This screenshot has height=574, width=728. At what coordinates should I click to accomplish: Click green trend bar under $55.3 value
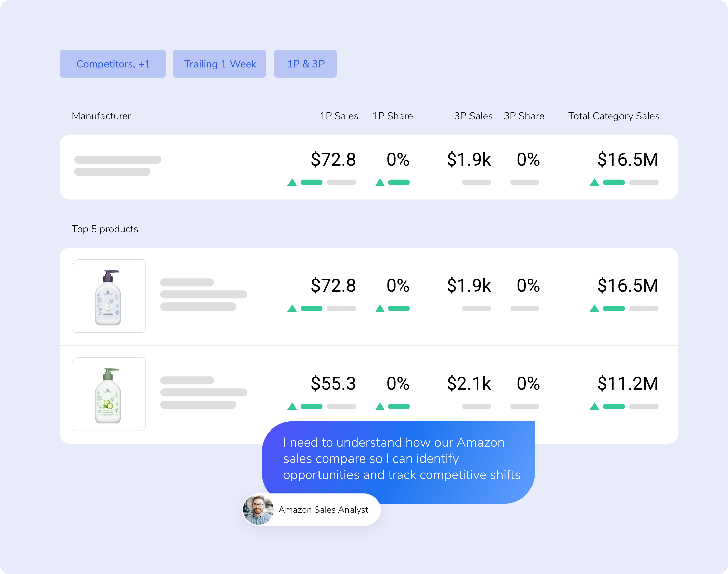coord(311,407)
